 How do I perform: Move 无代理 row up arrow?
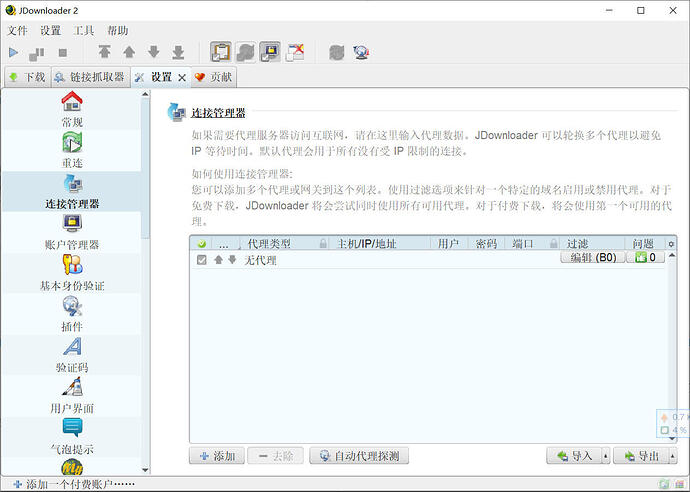point(218,260)
